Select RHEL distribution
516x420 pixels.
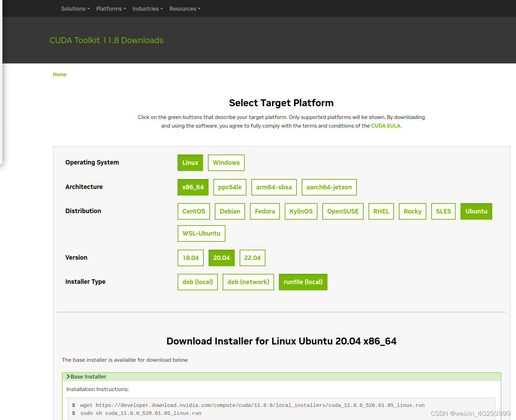coord(381,211)
